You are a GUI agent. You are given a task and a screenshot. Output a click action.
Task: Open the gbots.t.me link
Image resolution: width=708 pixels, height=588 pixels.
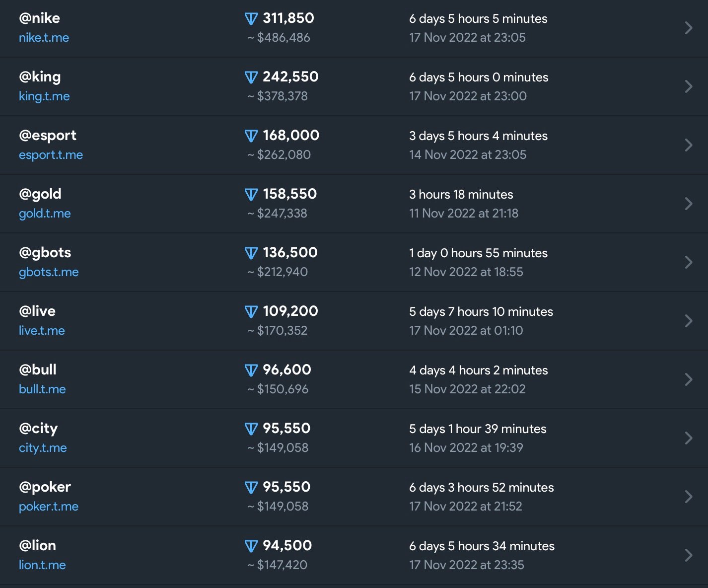coord(49,272)
